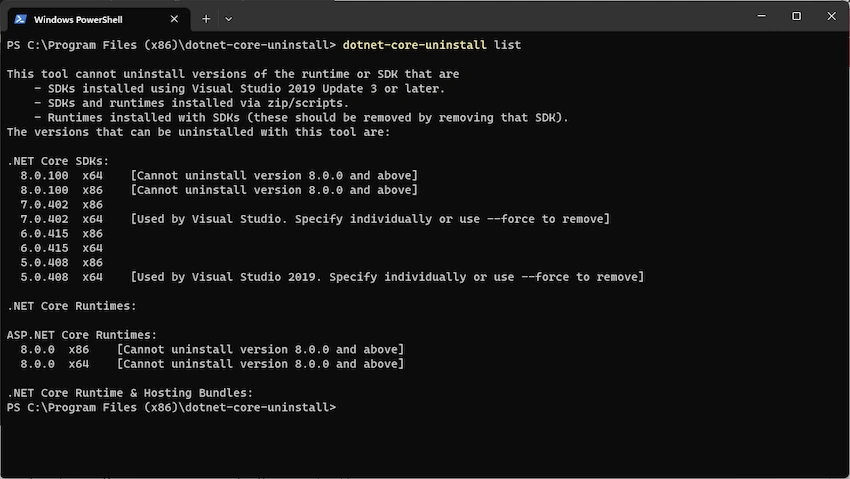Click the line about Visual Studio 2019 Update 3
The height and width of the screenshot is (479, 850).
240,89
